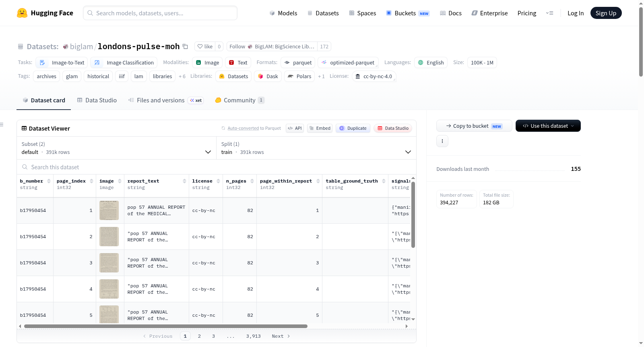Expand the Split dropdown

click(x=316, y=148)
